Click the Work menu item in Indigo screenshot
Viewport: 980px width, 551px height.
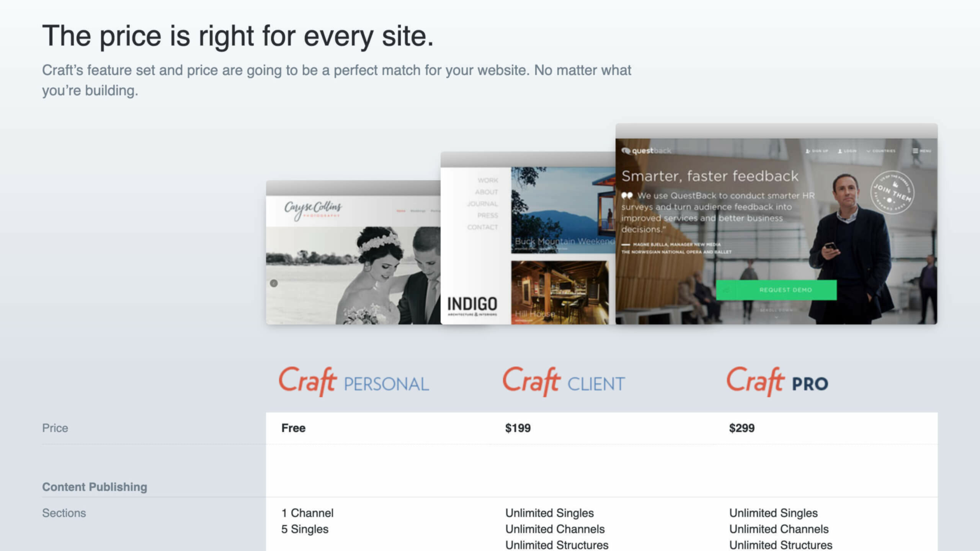coord(488,180)
